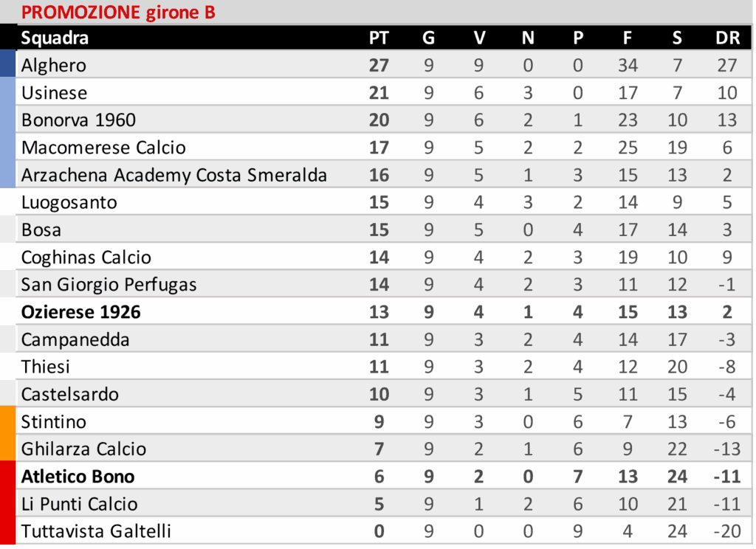
Task: Click the V column header
Action: (x=479, y=38)
